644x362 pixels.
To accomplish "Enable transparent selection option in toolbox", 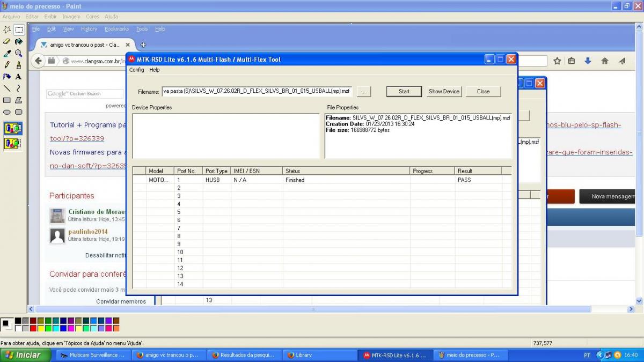I will pyautogui.click(x=13, y=143).
